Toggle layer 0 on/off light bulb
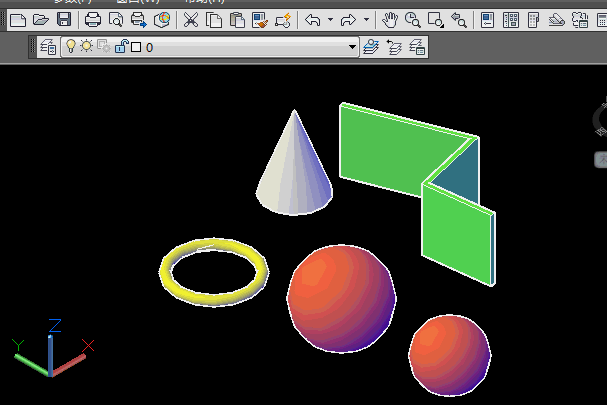Image resolution: width=607 pixels, height=405 pixels. [x=70, y=46]
